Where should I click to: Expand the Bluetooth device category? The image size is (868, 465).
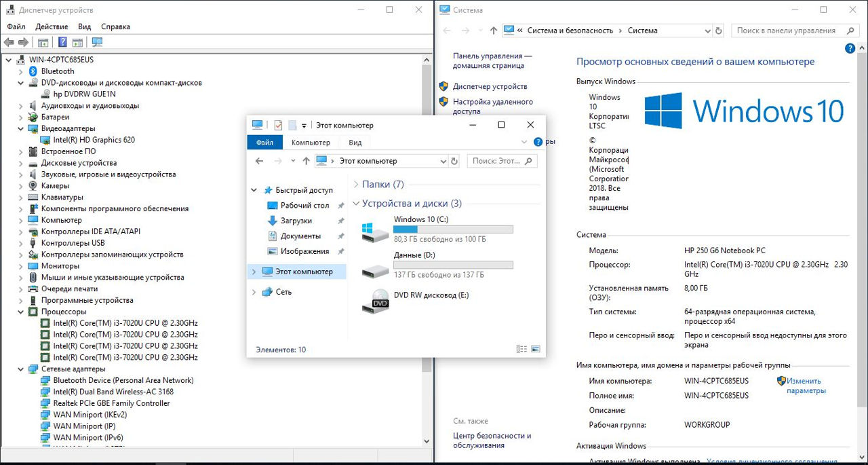(x=20, y=71)
